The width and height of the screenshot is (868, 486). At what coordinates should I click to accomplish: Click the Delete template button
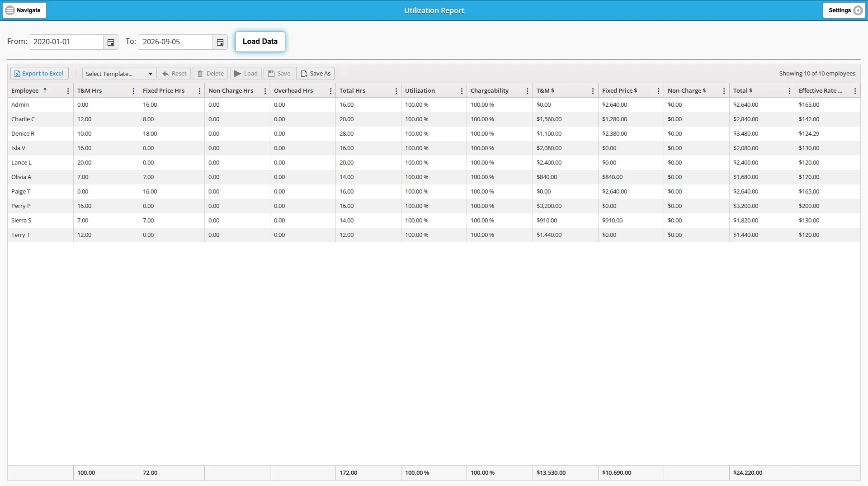pos(210,74)
